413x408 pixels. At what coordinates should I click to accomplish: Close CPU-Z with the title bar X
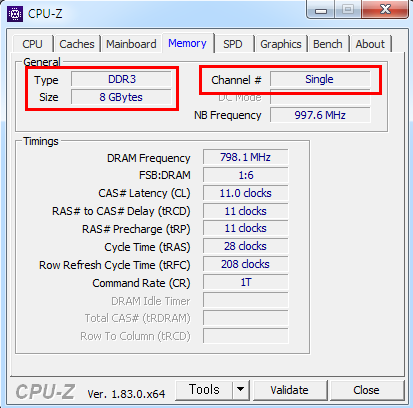click(386, 9)
